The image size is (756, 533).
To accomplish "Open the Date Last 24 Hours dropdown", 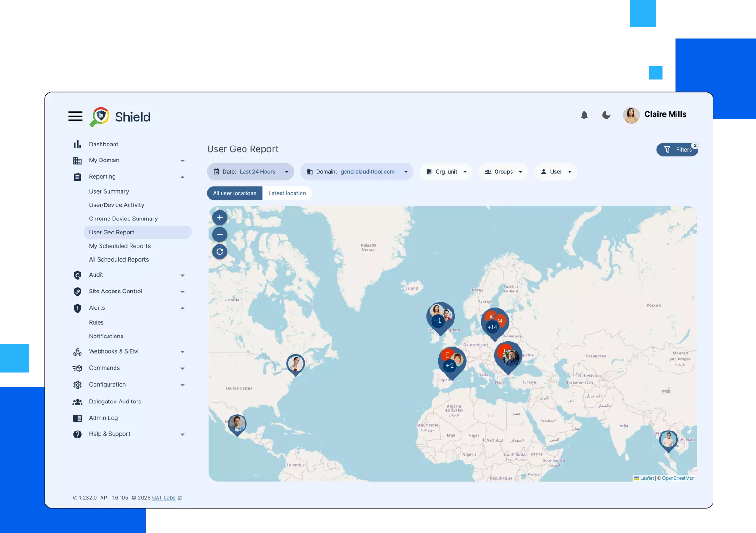I will 251,172.
